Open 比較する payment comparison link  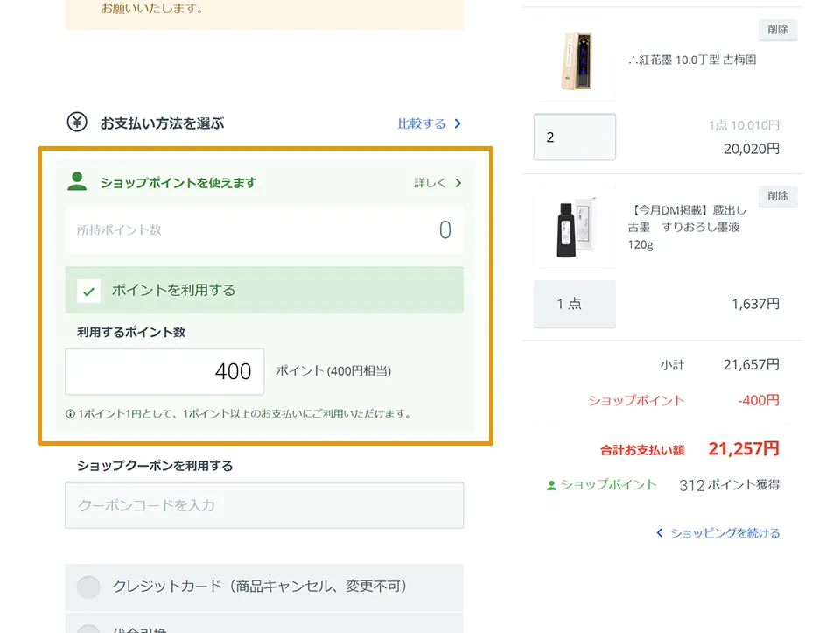coord(422,123)
